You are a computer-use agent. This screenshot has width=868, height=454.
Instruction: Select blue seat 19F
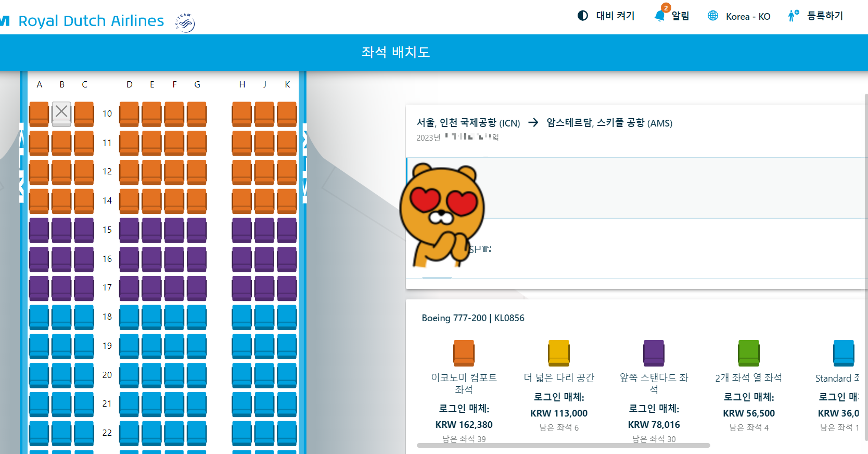pos(174,346)
